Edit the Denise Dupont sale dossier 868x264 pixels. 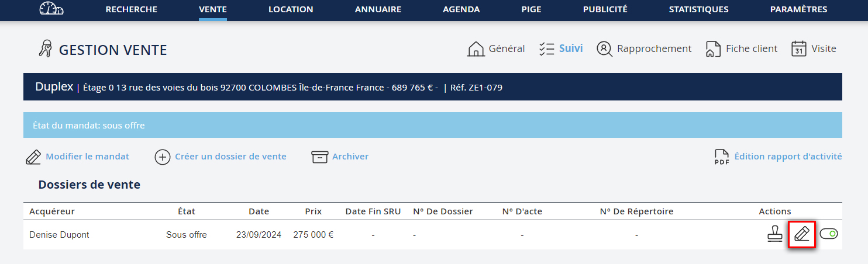801,234
